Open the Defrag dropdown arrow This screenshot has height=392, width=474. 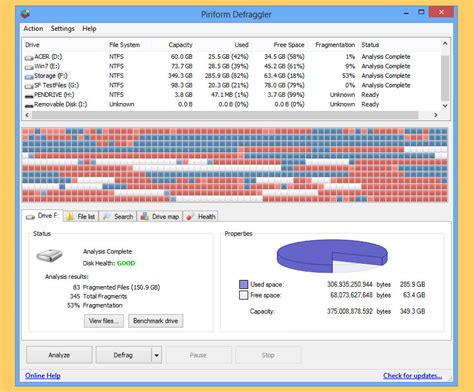156,355
